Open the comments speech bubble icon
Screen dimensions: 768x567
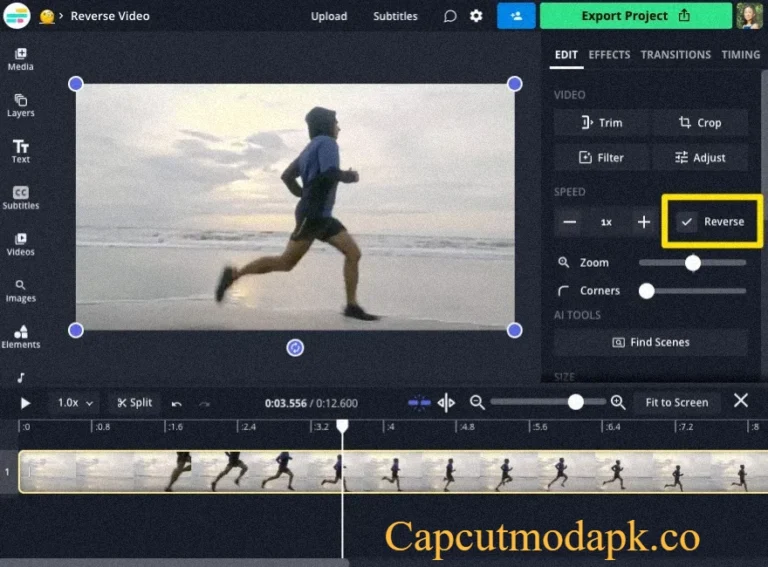450,16
